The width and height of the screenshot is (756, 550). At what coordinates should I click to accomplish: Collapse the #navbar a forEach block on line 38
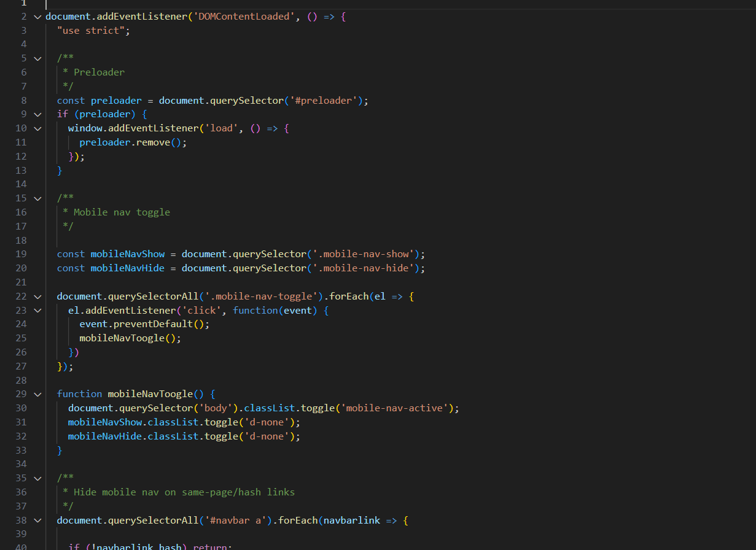pos(37,521)
